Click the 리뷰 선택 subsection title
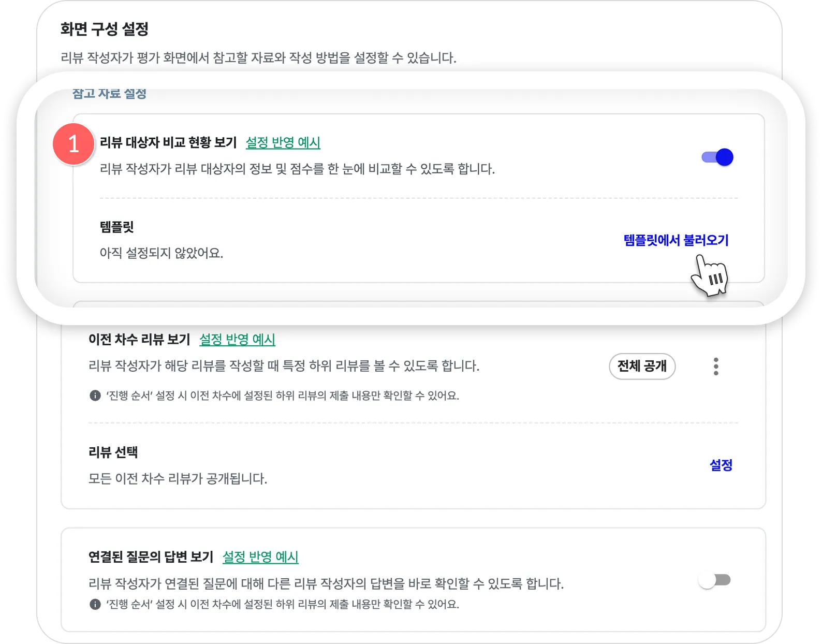This screenshot has width=822, height=644. pos(113,452)
